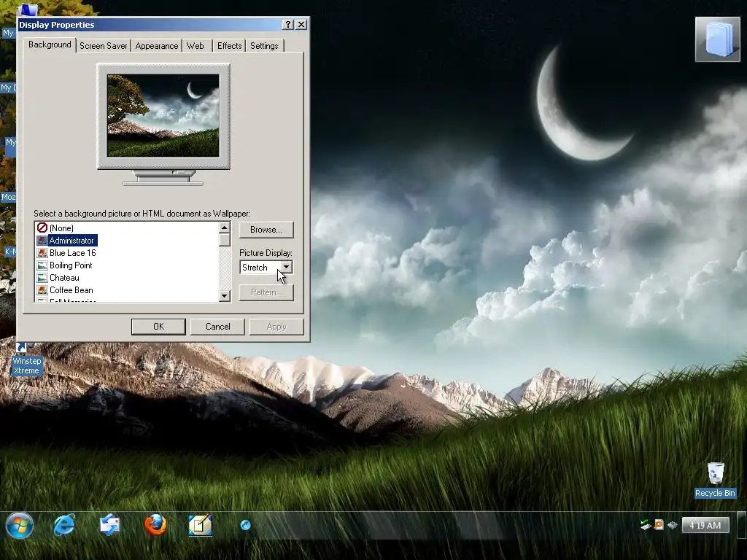
Task: Click the icon beside Coffee Bean
Action: tap(42, 290)
